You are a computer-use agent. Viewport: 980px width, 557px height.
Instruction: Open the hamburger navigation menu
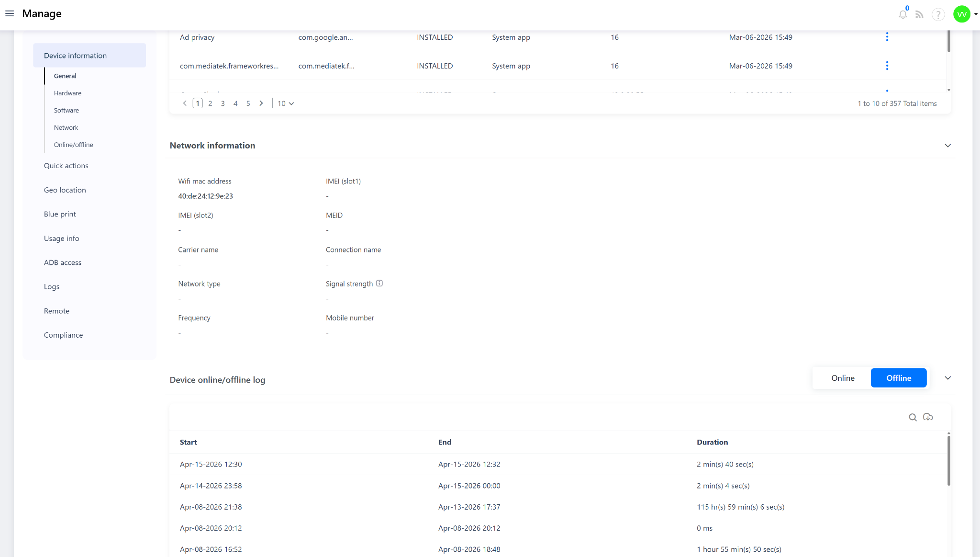pyautogui.click(x=10, y=13)
